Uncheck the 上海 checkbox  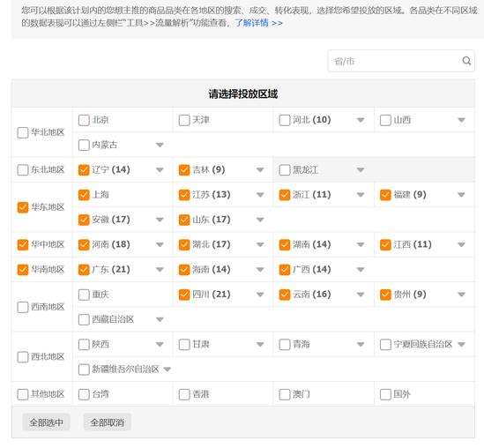[84, 195]
